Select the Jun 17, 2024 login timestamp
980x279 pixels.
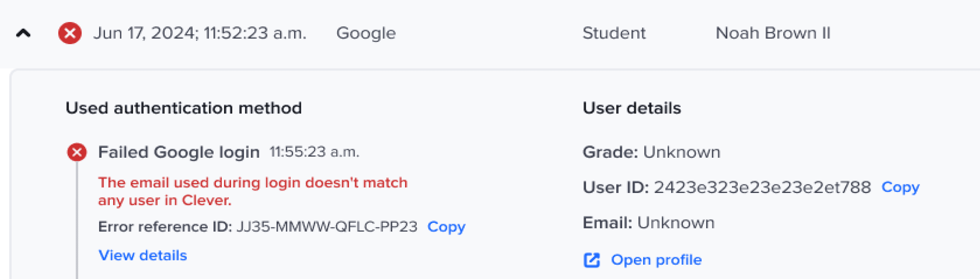[200, 33]
